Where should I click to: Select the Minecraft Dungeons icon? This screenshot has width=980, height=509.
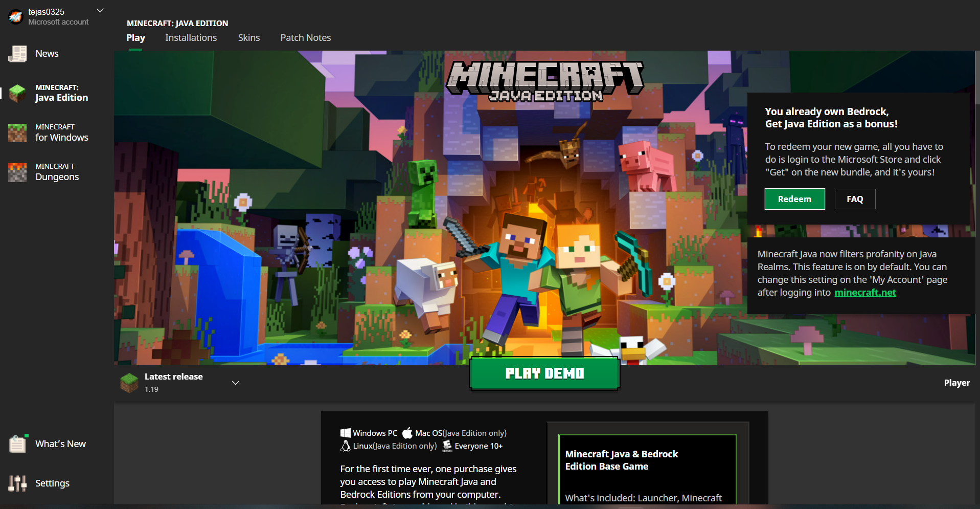click(17, 172)
